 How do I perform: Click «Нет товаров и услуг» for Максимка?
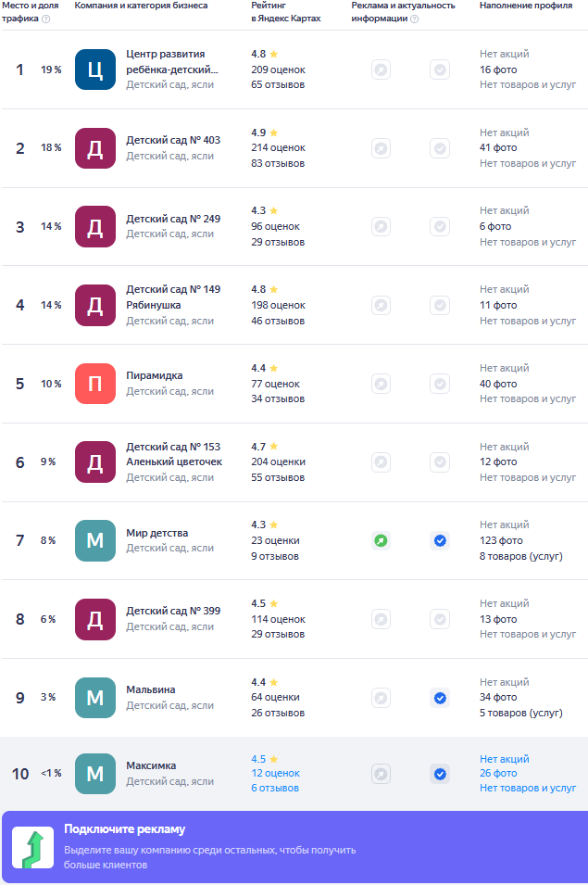[x=528, y=788]
